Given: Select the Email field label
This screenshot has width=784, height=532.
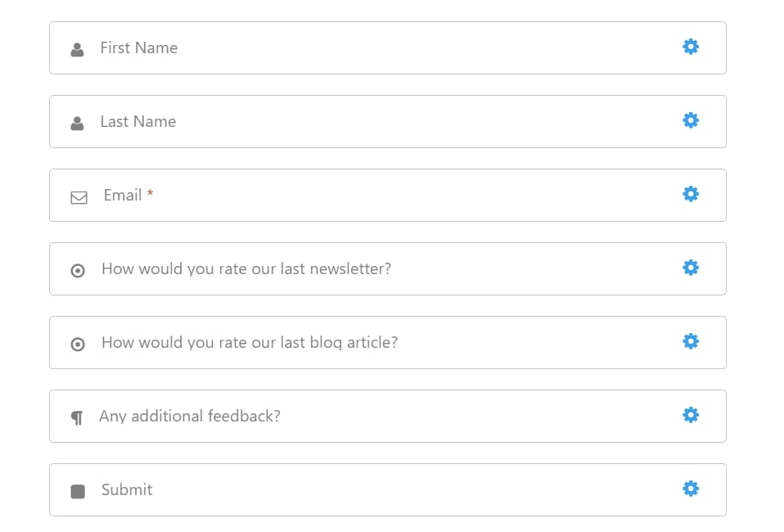Looking at the screenshot, I should tap(123, 195).
